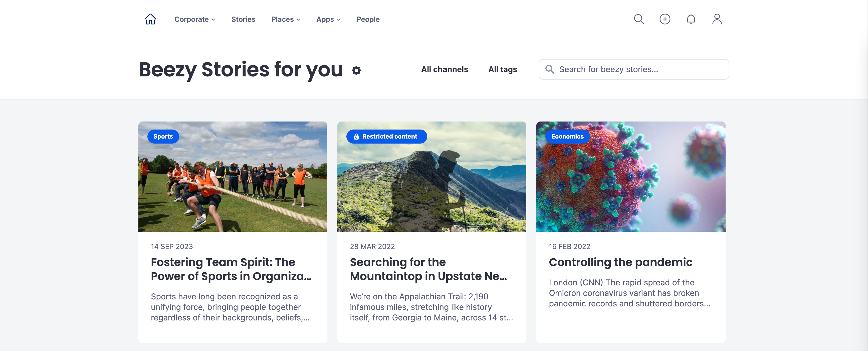Open the Stories menu item
Screen dimensions: 868x351
click(243, 20)
